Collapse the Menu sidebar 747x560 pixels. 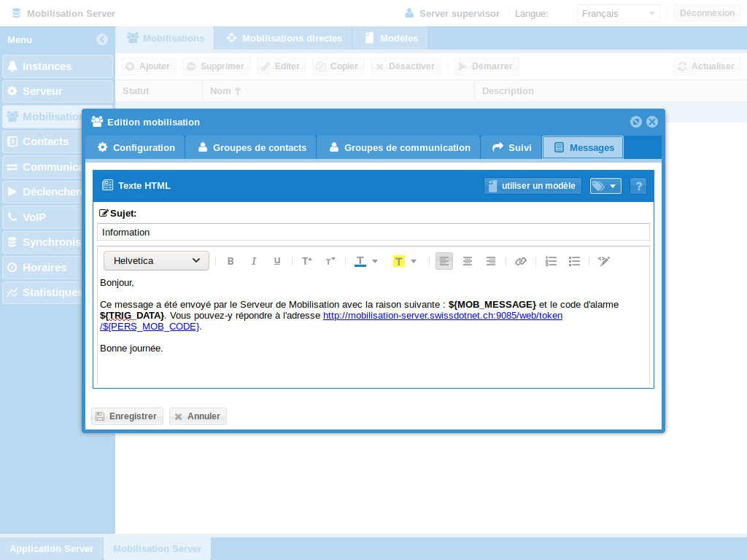coord(102,39)
